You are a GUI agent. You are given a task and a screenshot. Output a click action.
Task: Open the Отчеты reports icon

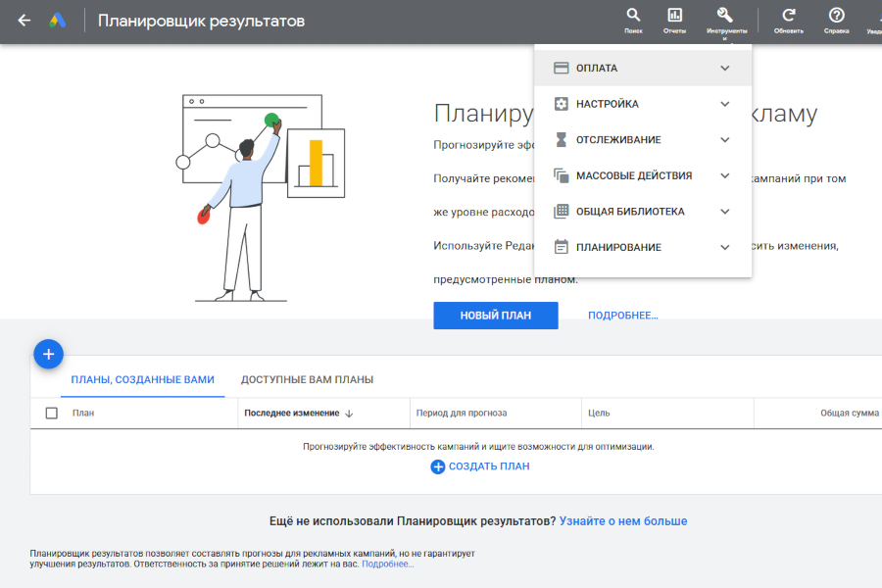click(674, 16)
